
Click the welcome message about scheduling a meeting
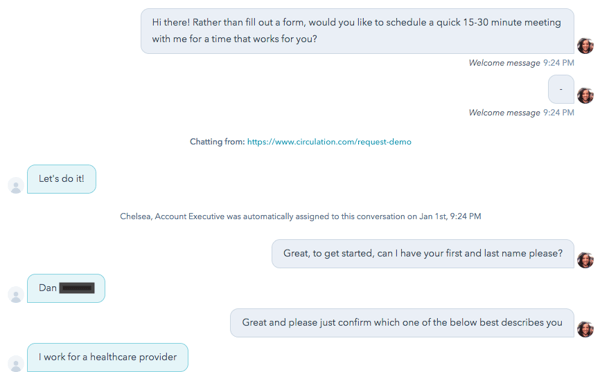(357, 31)
